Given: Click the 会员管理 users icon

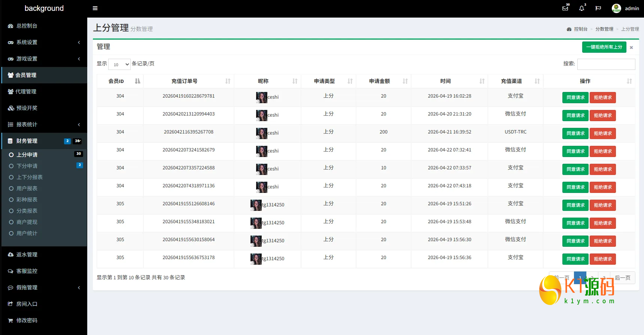Looking at the screenshot, I should 10,75.
